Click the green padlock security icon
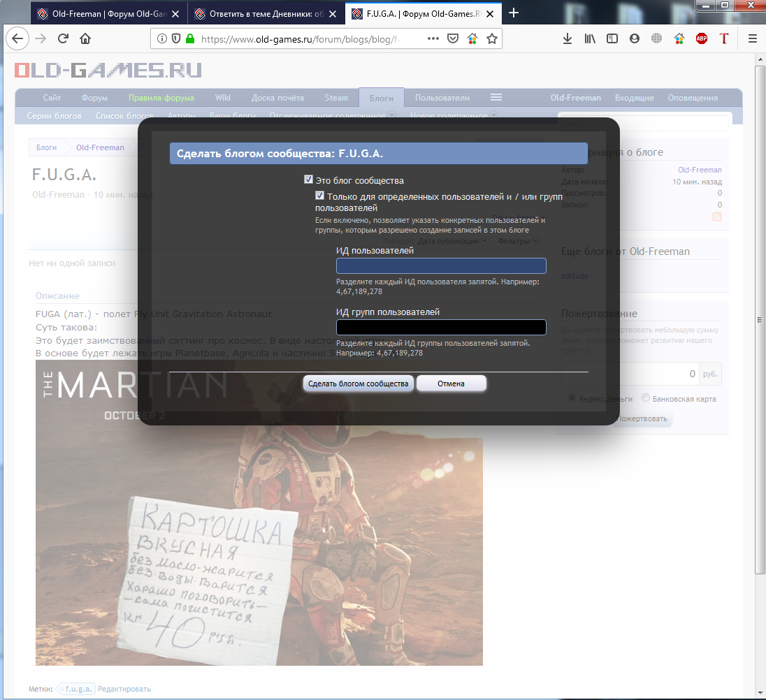 [190, 38]
